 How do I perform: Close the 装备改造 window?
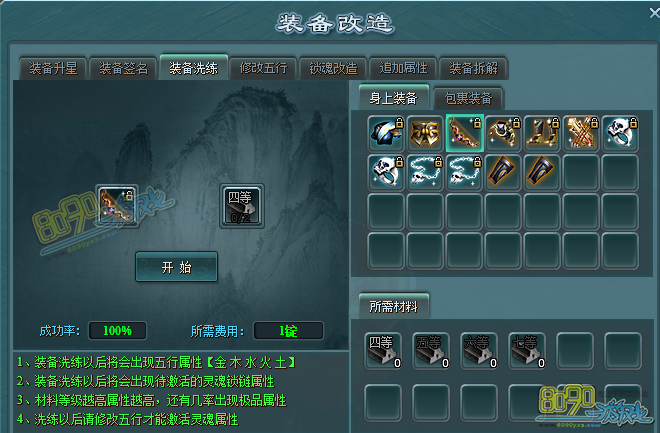click(654, 13)
